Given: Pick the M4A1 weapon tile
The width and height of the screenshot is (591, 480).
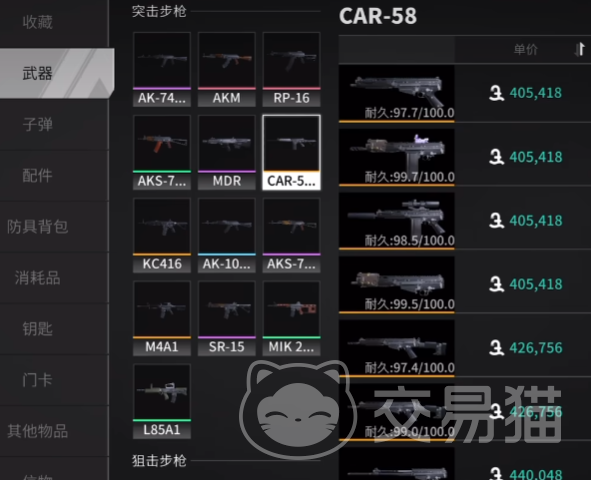Looking at the screenshot, I should [x=162, y=318].
